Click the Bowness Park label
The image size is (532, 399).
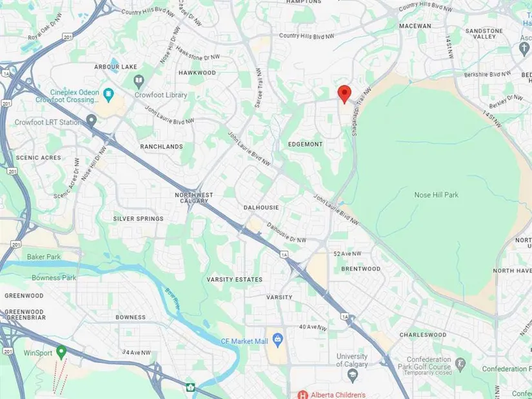click(x=54, y=278)
